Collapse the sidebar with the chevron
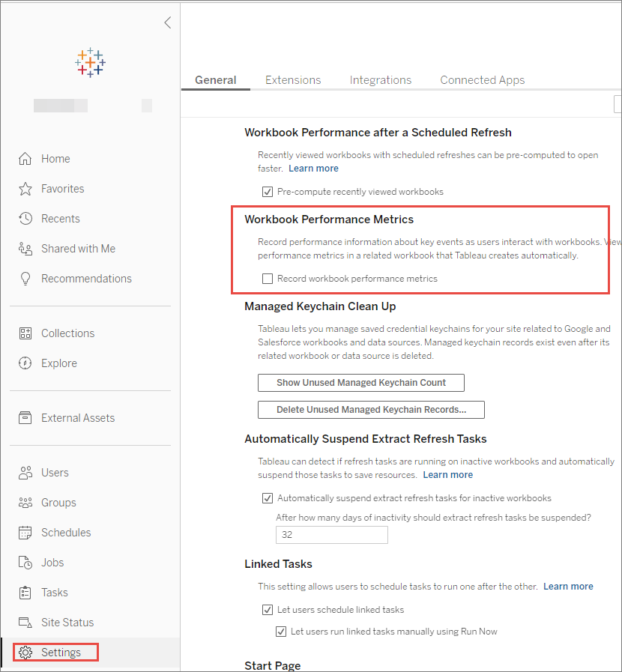Screen dimensions: 622x672 168,22
